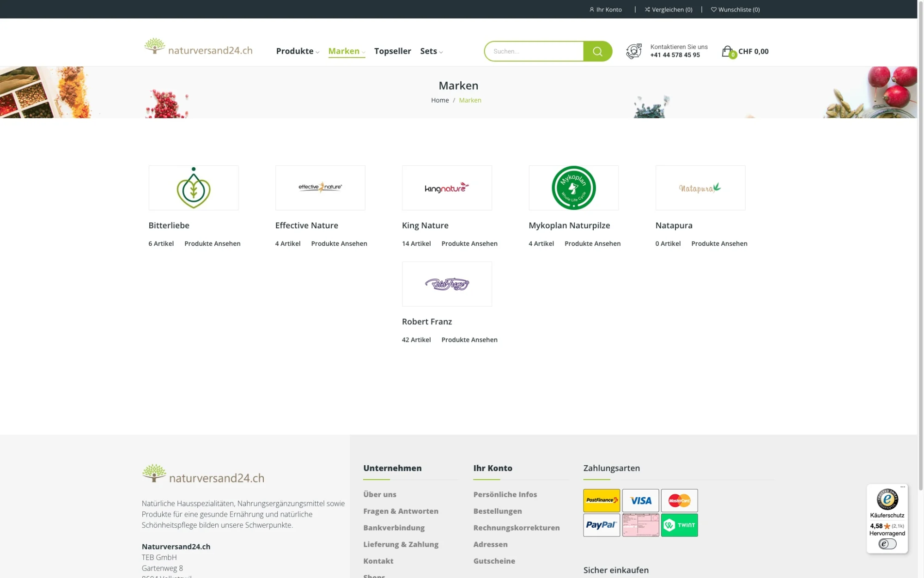Click the PayPal payment icon

tap(602, 525)
